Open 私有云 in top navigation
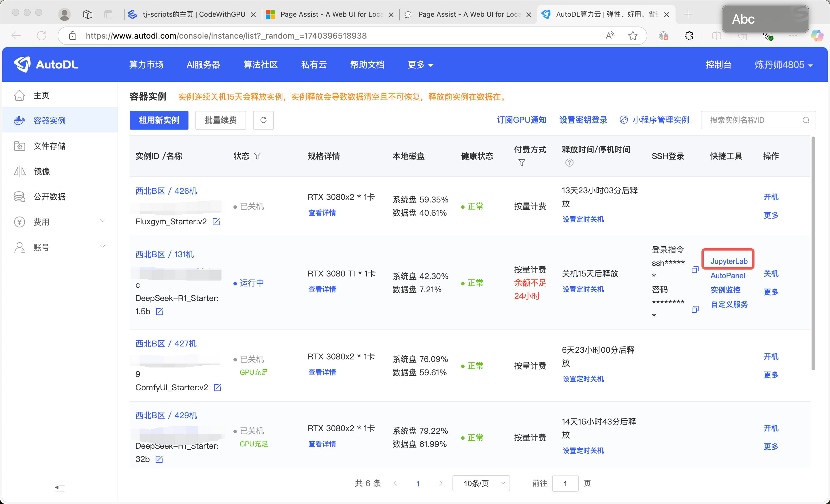 (314, 65)
